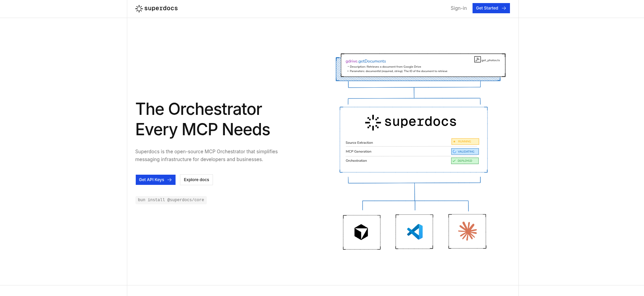Click the gdrive.getDocuments title in the diagram

click(x=366, y=61)
